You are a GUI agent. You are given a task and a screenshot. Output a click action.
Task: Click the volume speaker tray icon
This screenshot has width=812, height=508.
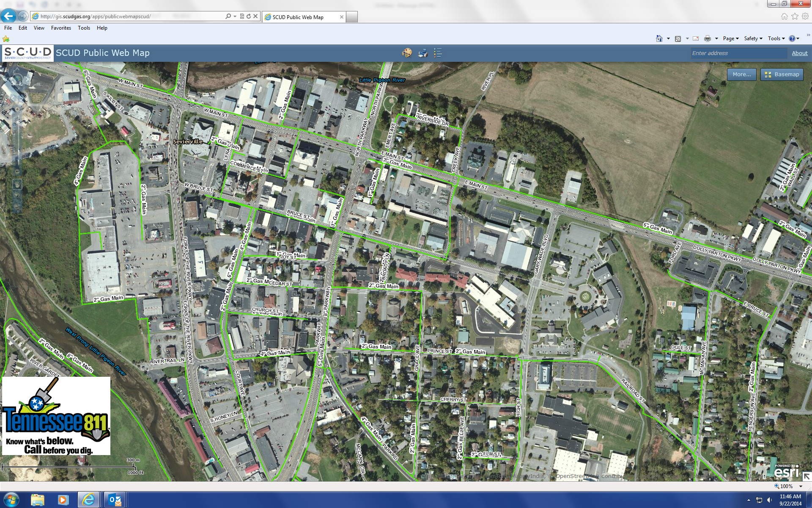coord(769,500)
